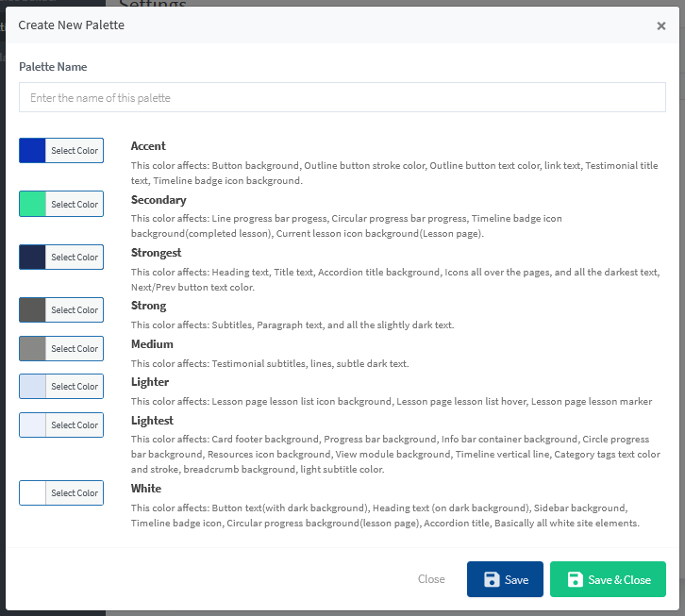The height and width of the screenshot is (616, 685).
Task: Click the Palette Name label
Action: pyautogui.click(x=53, y=66)
